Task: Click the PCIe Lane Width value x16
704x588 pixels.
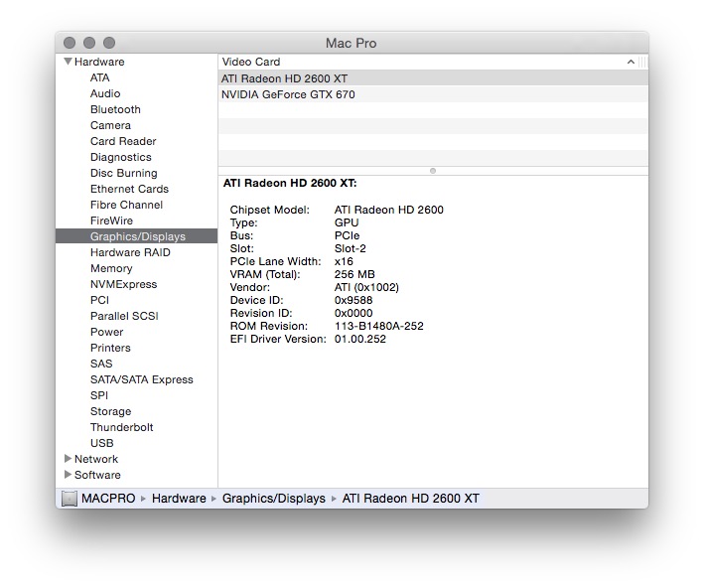Action: (x=344, y=261)
